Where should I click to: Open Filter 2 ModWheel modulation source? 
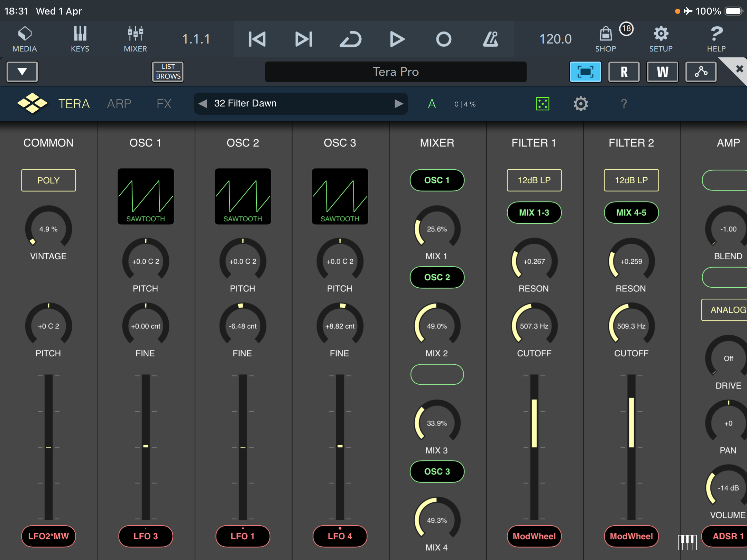[x=631, y=536]
